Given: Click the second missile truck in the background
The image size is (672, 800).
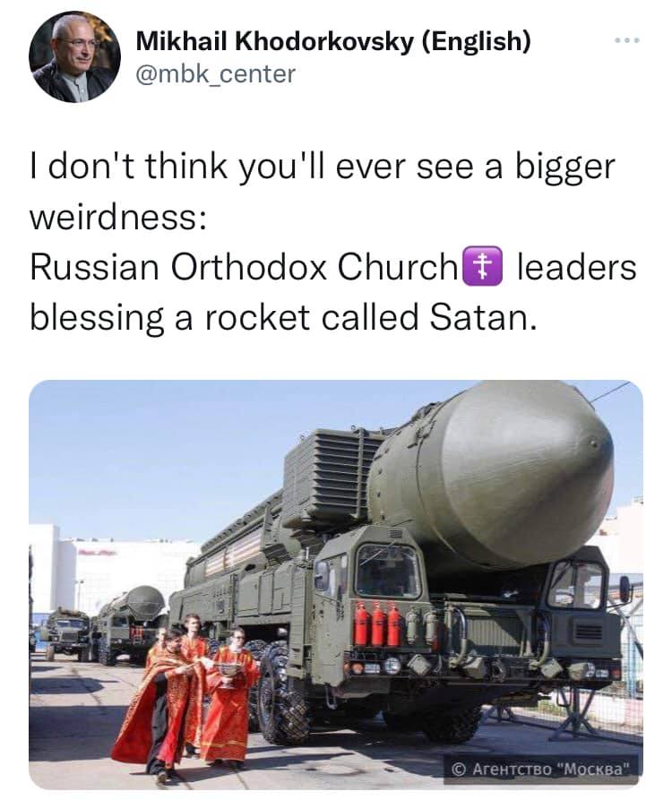Looking at the screenshot, I should (x=132, y=624).
